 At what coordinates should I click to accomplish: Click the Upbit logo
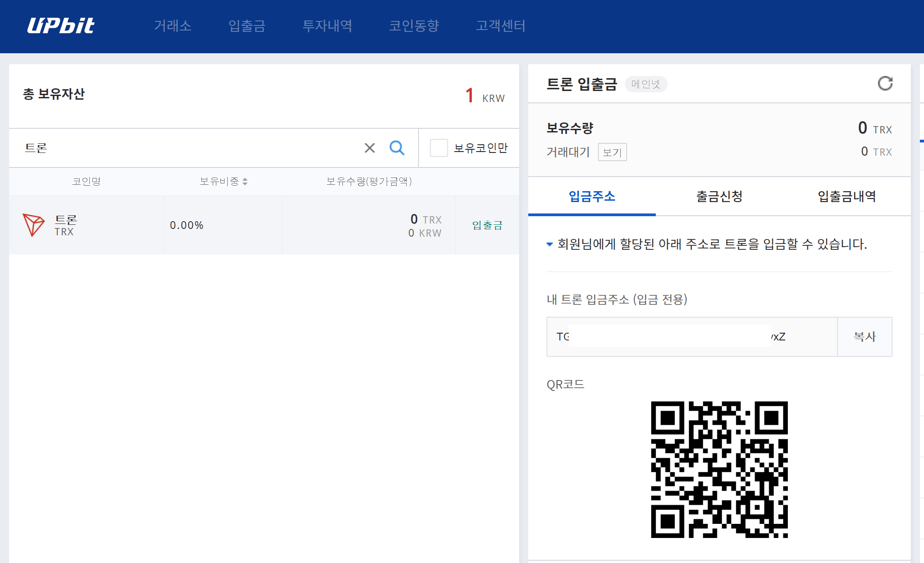coord(61,26)
